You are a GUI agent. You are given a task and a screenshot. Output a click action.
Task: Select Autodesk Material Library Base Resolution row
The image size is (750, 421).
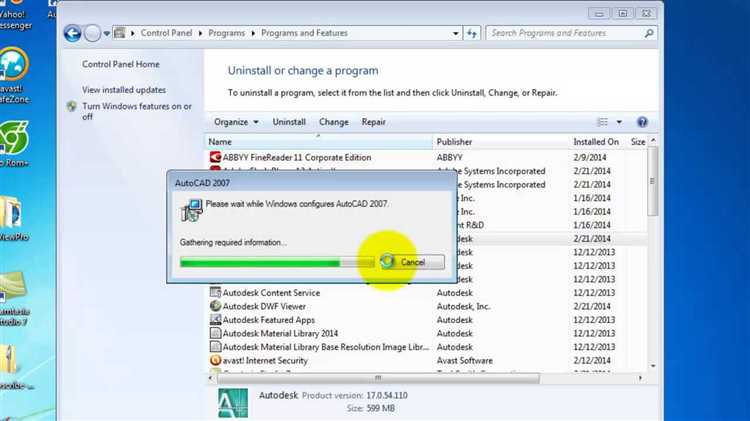[426, 347]
